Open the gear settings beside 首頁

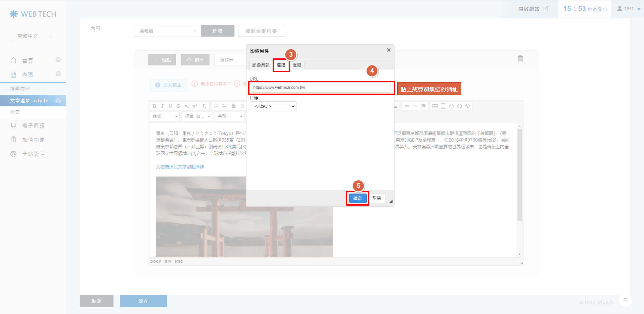pos(58,60)
